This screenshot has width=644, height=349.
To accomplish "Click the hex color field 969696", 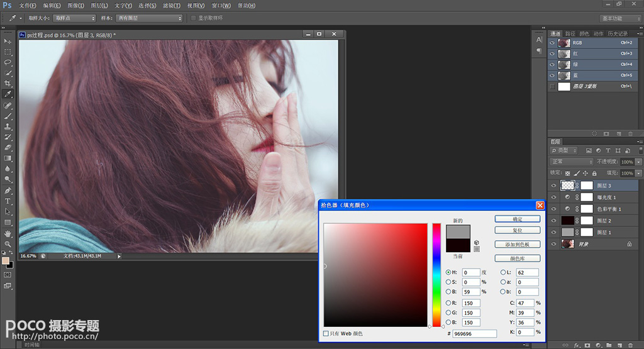I will click(x=474, y=334).
